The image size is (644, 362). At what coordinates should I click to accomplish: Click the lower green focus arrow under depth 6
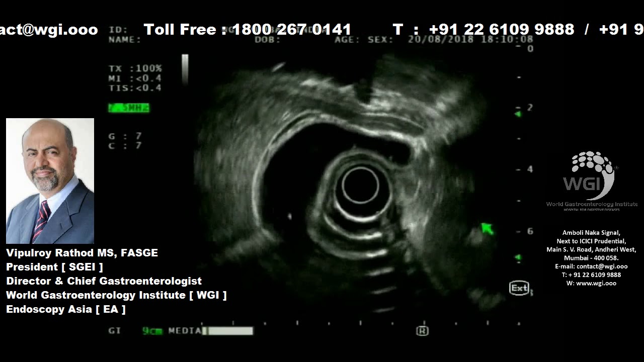point(518,257)
